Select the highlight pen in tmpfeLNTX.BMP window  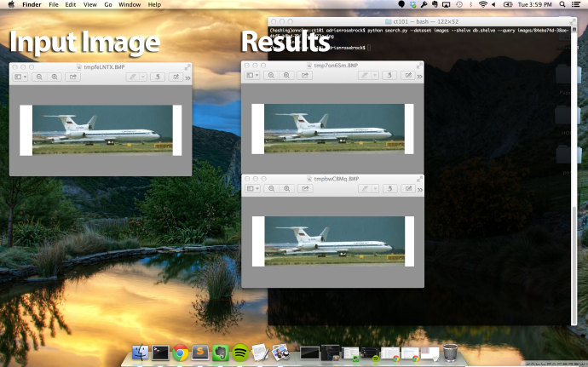pos(132,77)
